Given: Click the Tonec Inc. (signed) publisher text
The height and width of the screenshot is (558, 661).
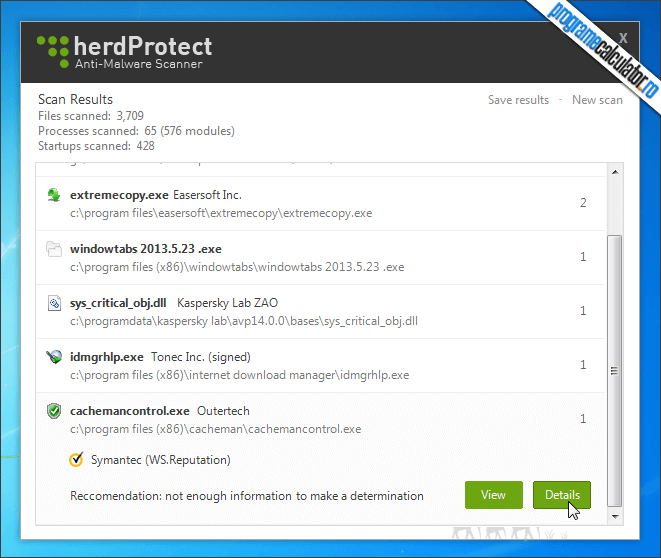Looking at the screenshot, I should click(x=201, y=357).
